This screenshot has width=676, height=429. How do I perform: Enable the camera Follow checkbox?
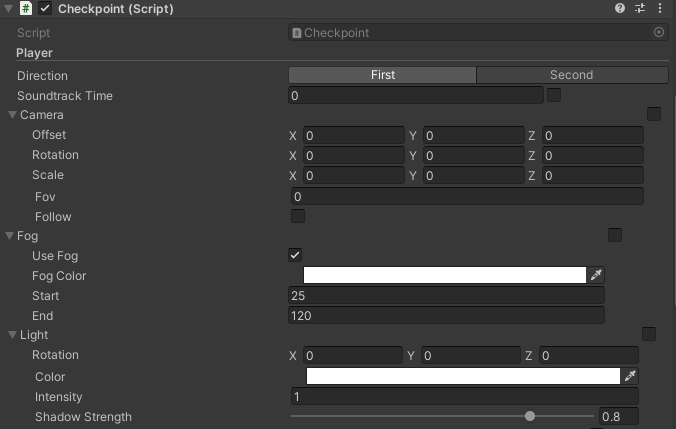click(298, 216)
